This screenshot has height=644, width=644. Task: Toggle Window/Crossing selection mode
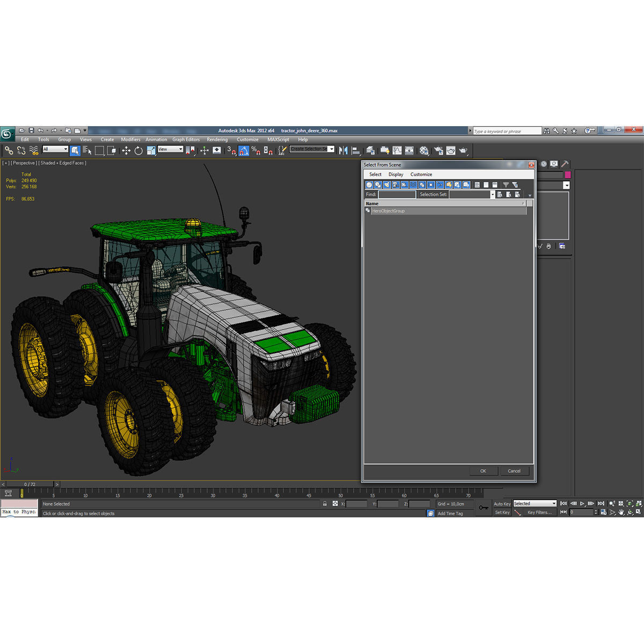click(112, 151)
